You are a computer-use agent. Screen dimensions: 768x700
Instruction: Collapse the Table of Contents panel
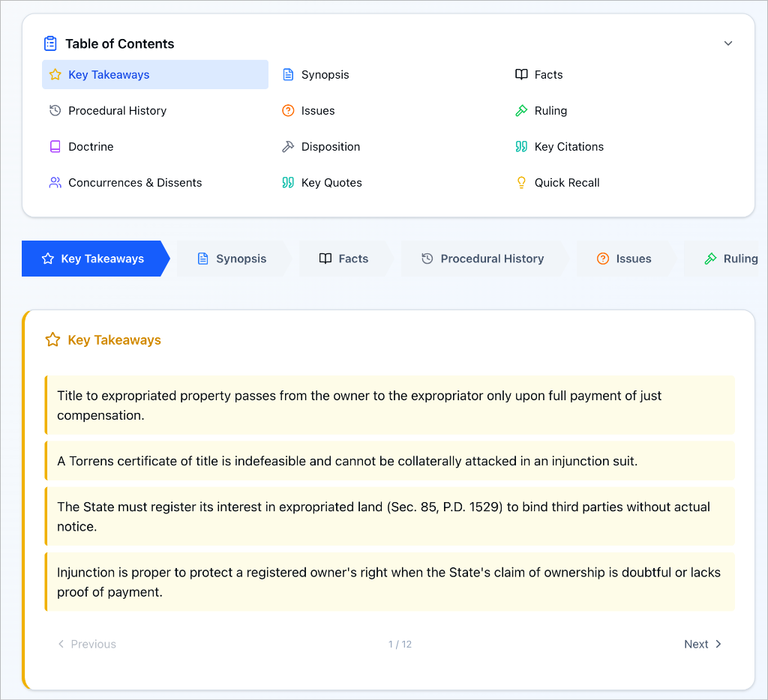pos(727,43)
